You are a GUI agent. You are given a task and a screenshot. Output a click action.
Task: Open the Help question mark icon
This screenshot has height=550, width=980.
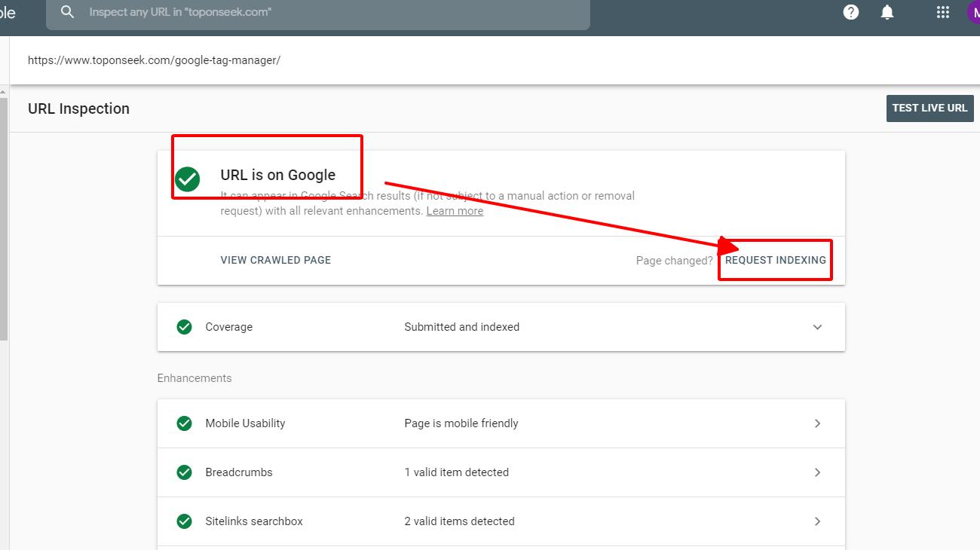pos(851,12)
